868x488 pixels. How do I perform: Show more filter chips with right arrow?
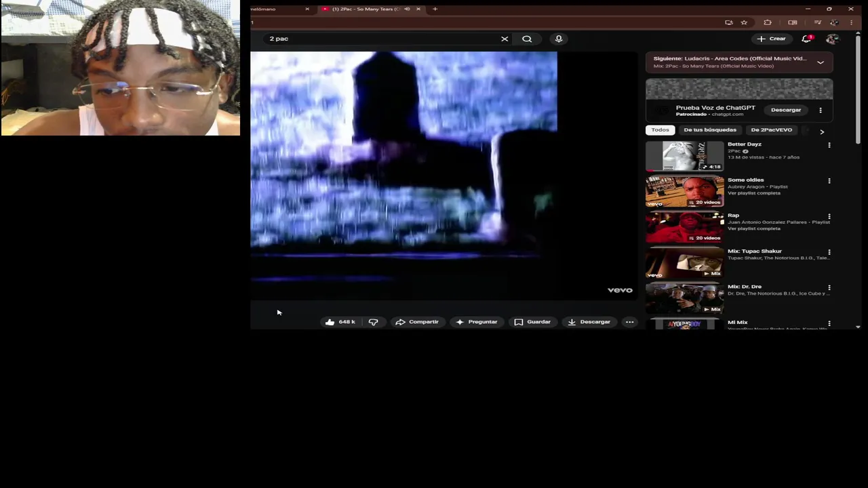[822, 131]
